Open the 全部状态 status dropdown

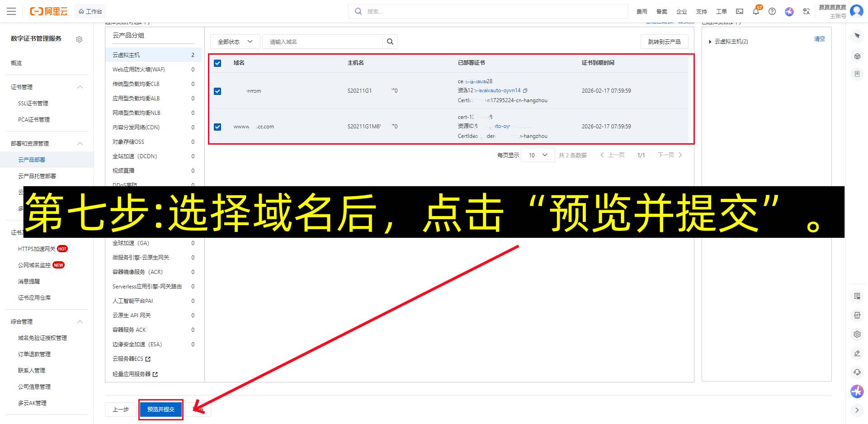click(234, 41)
